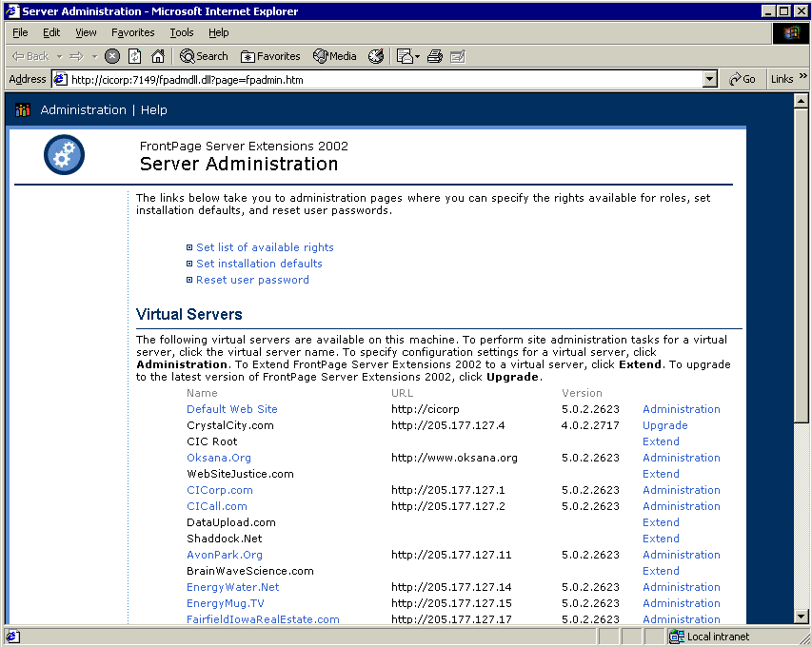Open the Forward history dropdown arrow
The image size is (812, 647).
(95, 56)
